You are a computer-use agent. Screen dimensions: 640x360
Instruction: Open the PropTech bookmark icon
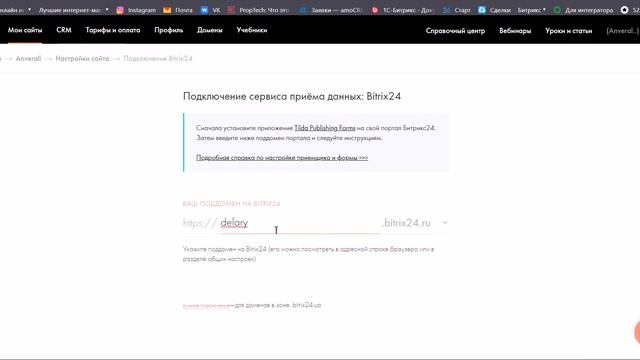[231, 10]
